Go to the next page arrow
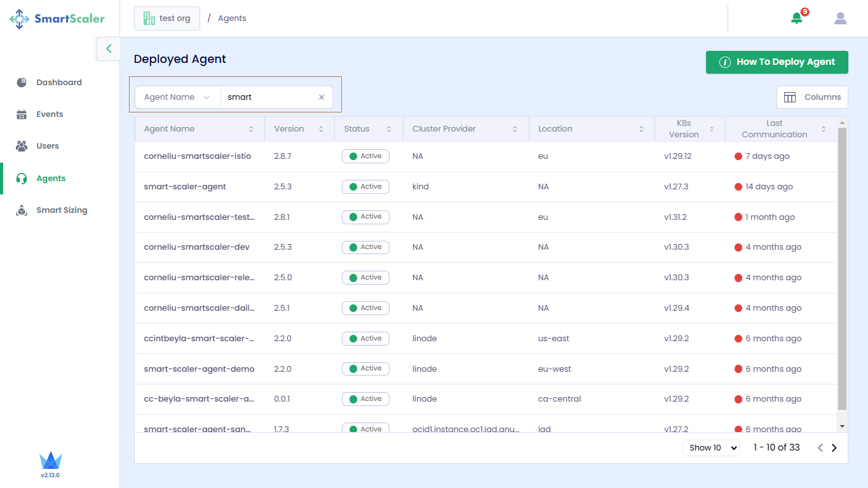Viewport: 868px width, 488px height. (834, 448)
